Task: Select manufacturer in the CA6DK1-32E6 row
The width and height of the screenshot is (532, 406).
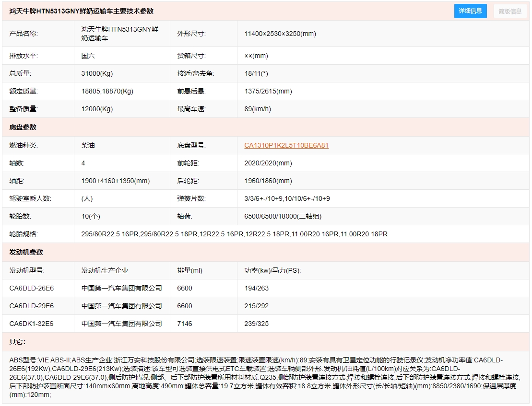Action: click(x=121, y=324)
